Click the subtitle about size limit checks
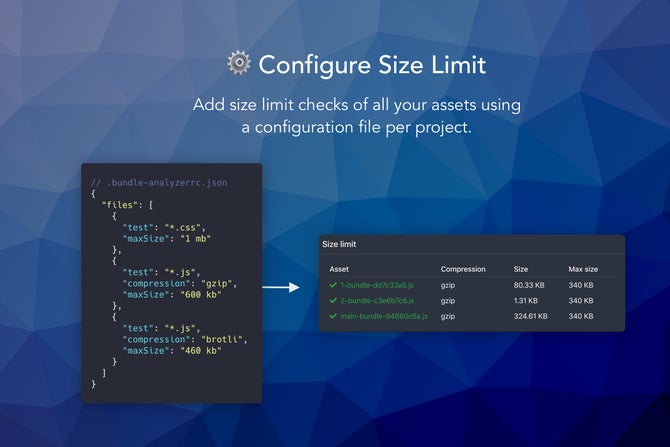 pos(357,116)
